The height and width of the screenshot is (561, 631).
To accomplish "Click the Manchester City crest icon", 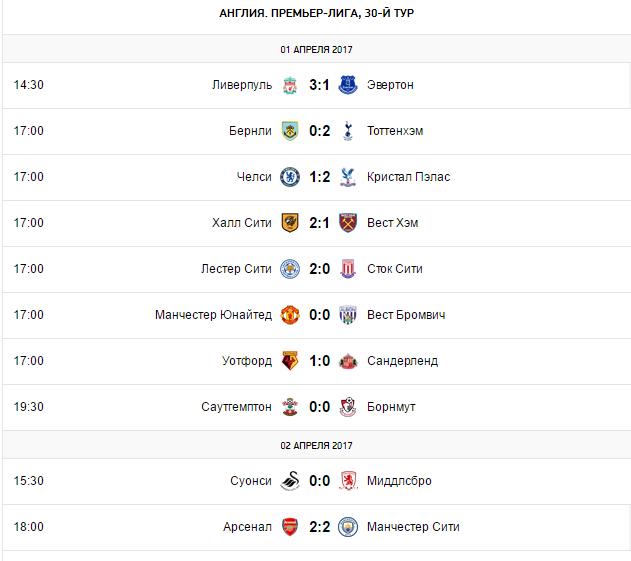I will [347, 527].
